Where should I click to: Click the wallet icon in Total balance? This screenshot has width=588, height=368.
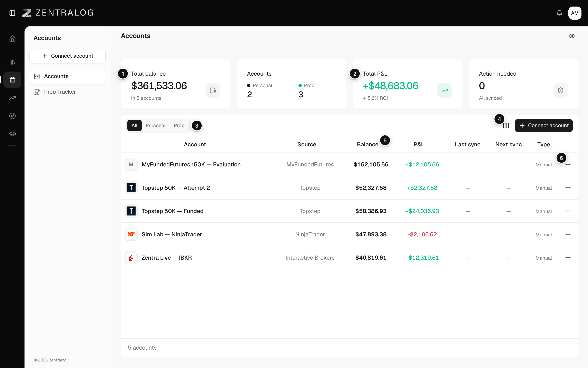point(213,90)
